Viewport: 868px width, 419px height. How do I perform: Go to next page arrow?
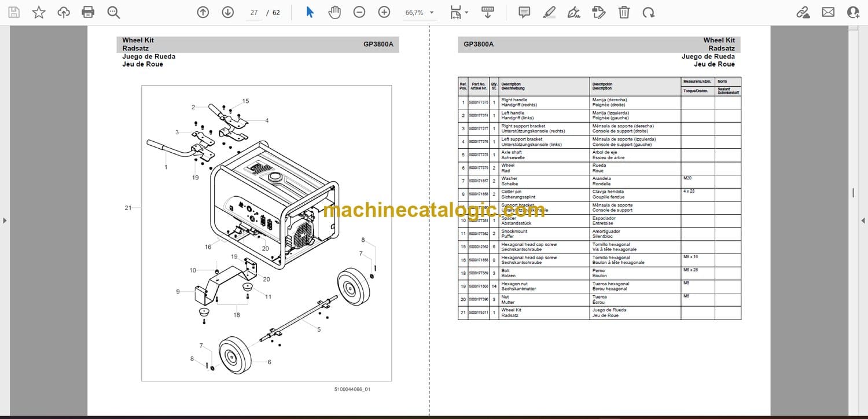tap(227, 12)
